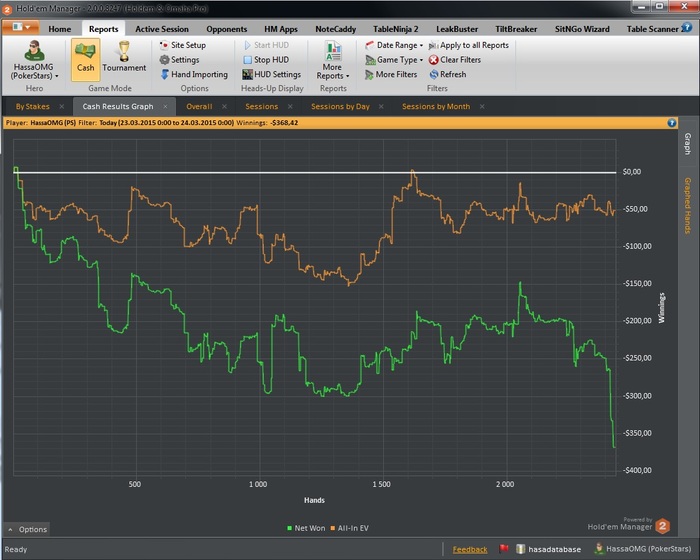700x560 pixels.
Task: Open the Date Range dropdown
Action: click(394, 45)
